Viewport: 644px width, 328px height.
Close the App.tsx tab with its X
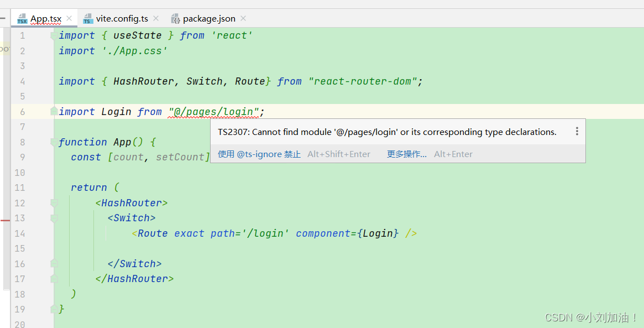click(x=70, y=18)
